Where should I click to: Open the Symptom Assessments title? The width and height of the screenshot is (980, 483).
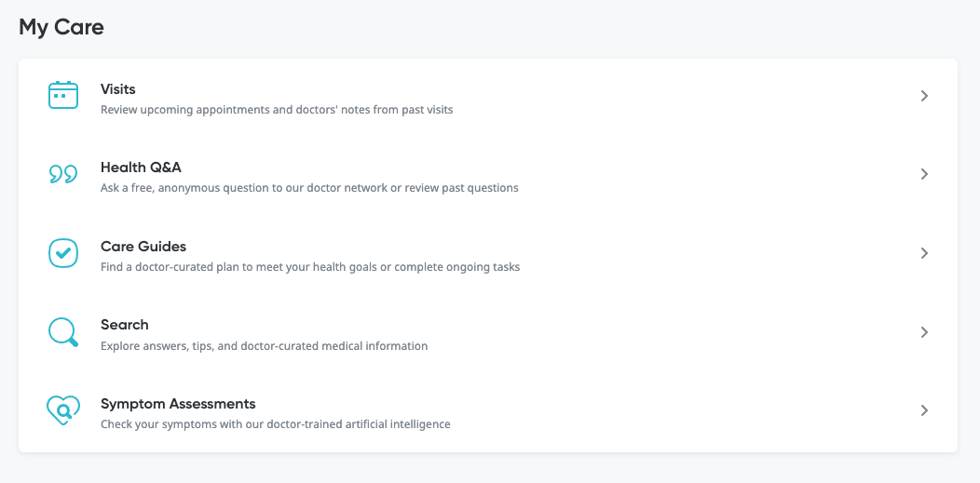coord(178,404)
